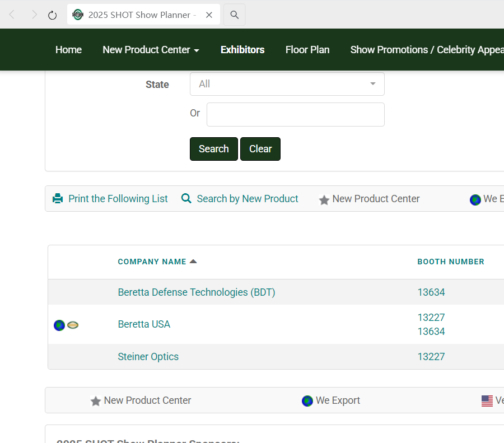The height and width of the screenshot is (443, 504).
Task: Open the State dropdown
Action: 287,84
